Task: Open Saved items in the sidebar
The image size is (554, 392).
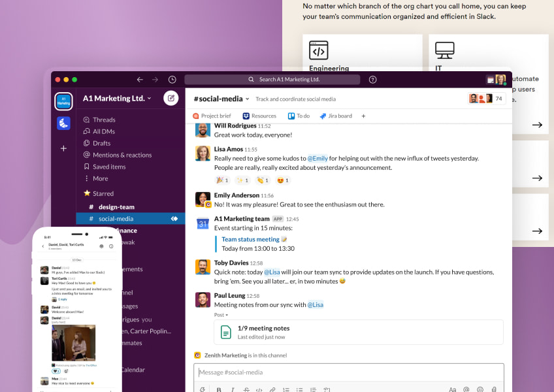Action: pos(105,167)
